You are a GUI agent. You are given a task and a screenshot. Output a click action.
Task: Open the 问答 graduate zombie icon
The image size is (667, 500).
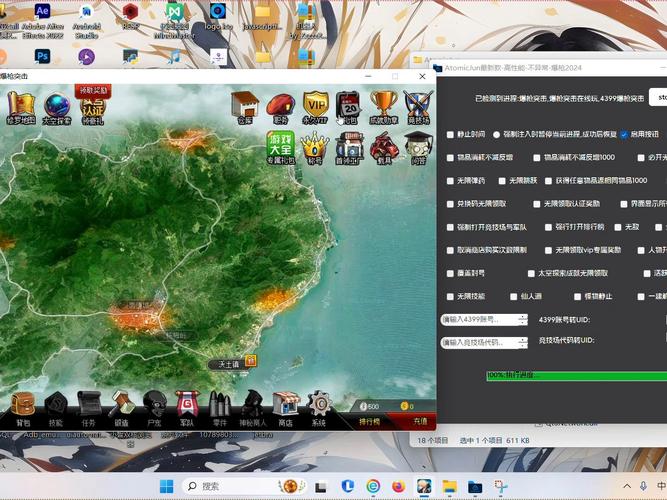pos(418,149)
